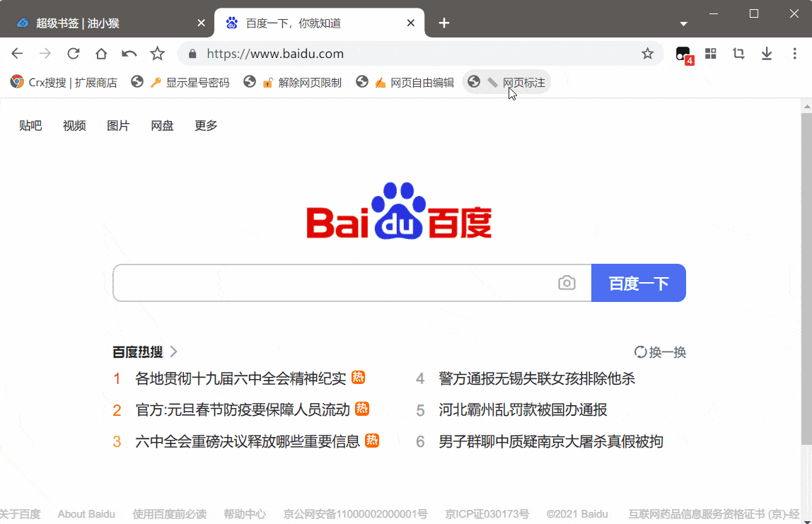Expand 百度热搜 chevron arrow
Image resolution: width=812 pixels, height=524 pixels.
pyautogui.click(x=174, y=351)
